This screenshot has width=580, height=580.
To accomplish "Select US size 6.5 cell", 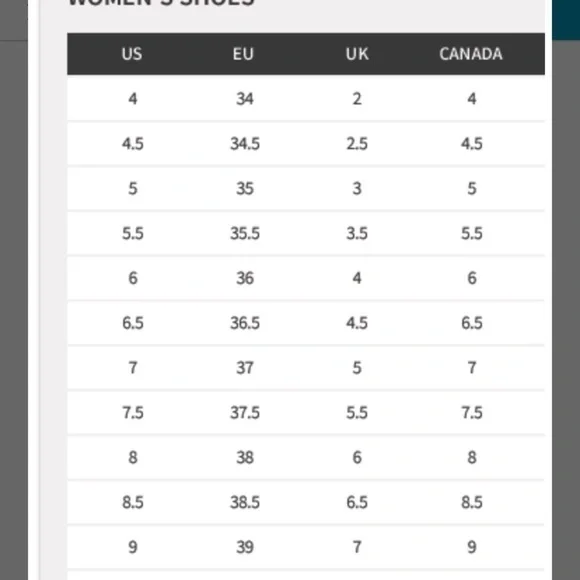I will pyautogui.click(x=133, y=323).
